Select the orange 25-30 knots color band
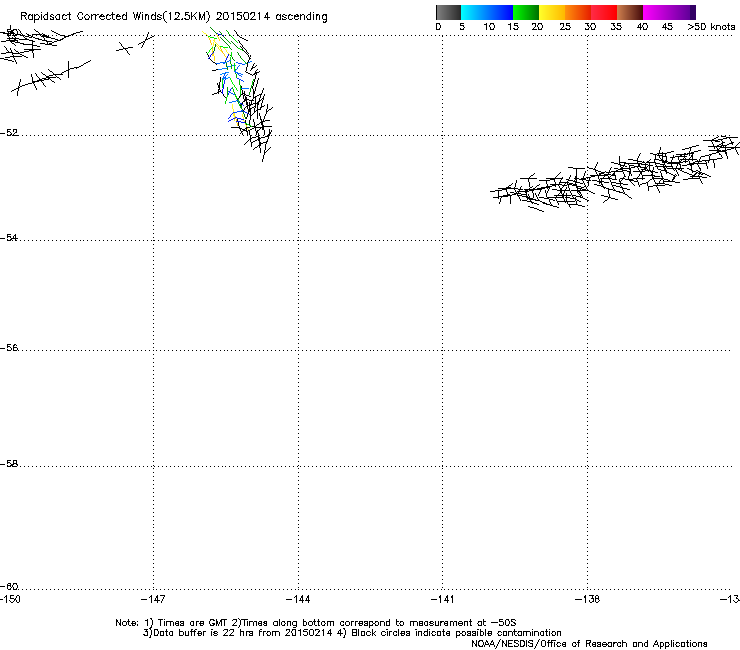The height and width of the screenshot is (650, 740). pyautogui.click(x=578, y=12)
